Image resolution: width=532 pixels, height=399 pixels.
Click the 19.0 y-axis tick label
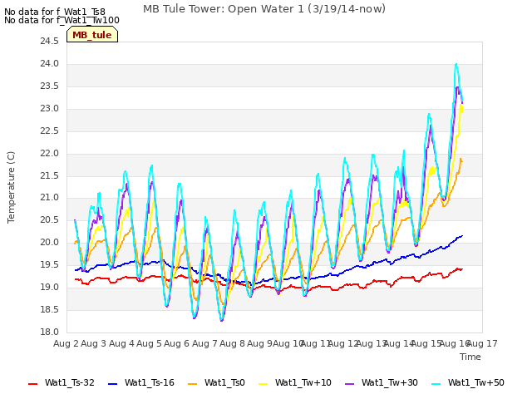pyautogui.click(x=50, y=287)
